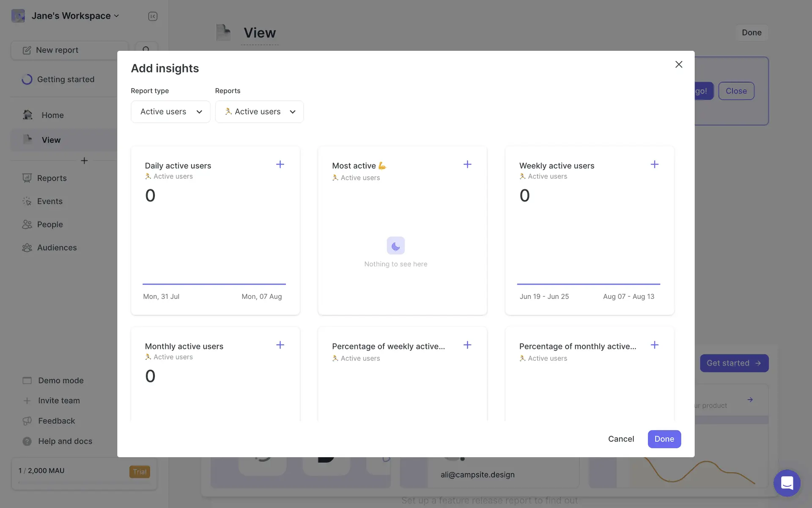Add Most active insight with plus
812x508 pixels.
tap(467, 164)
